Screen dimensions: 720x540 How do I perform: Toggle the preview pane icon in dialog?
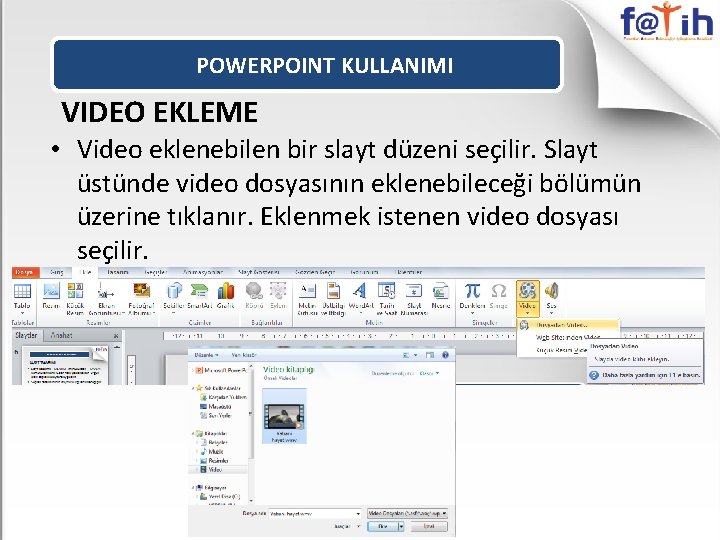tap(430, 355)
